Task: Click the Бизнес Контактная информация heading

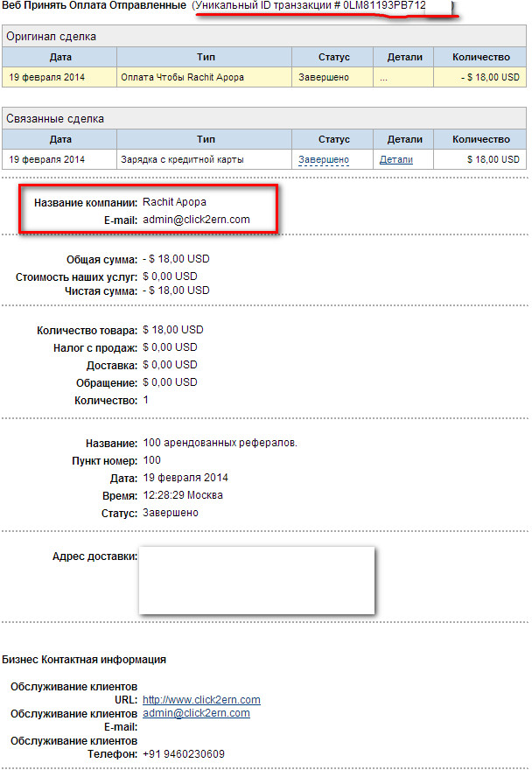Action: click(84, 660)
